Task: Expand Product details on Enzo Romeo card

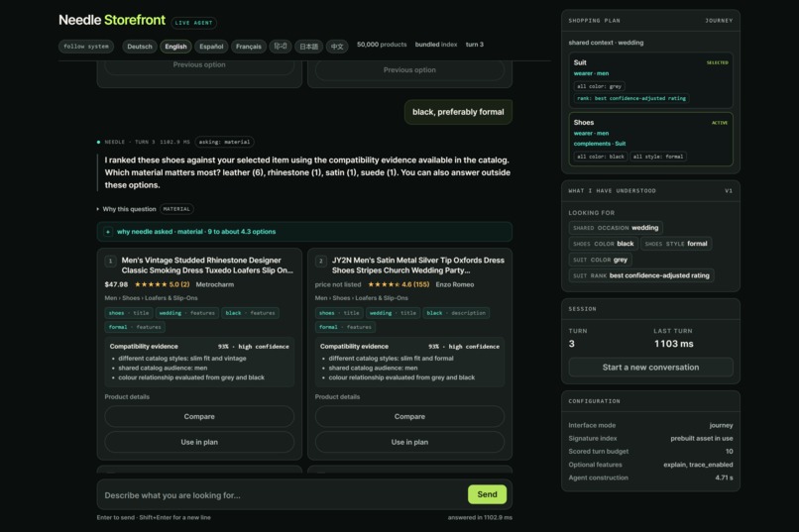Action: click(337, 396)
